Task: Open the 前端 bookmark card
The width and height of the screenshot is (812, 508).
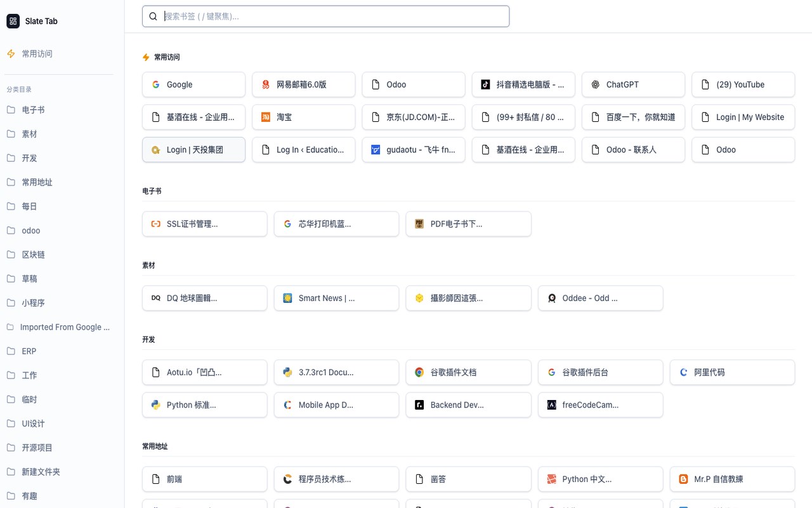Action: click(204, 479)
